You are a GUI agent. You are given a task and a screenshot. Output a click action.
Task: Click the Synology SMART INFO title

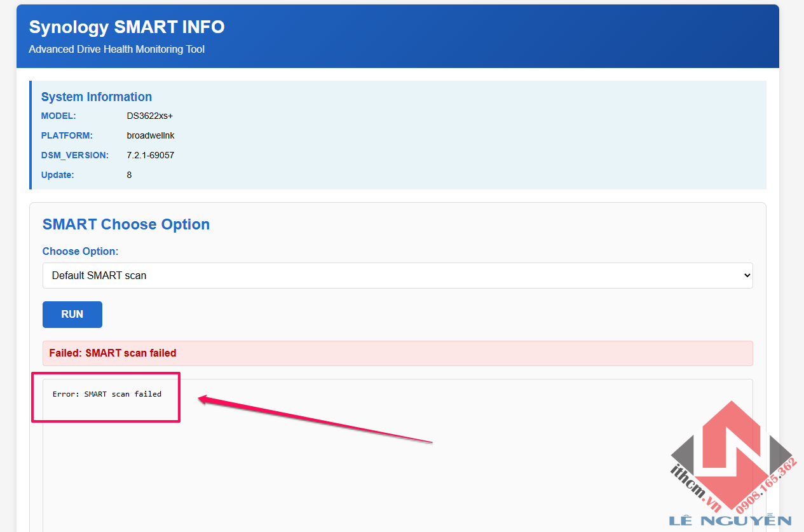pyautogui.click(x=126, y=27)
